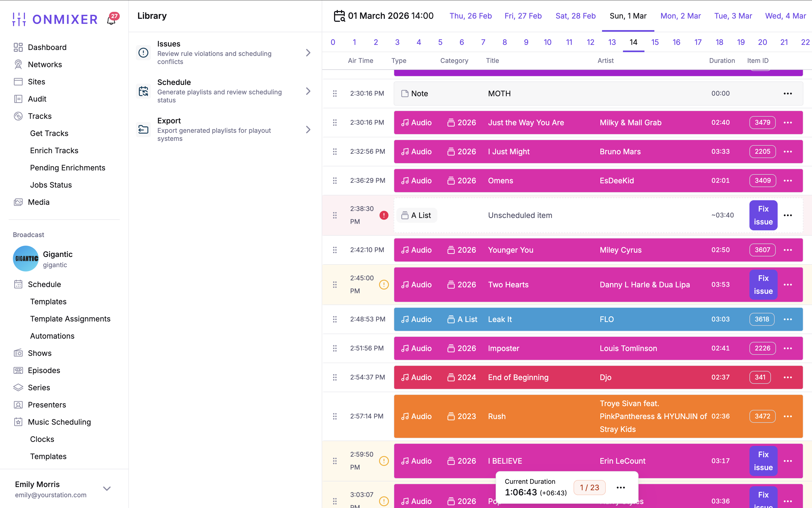Open Pending Enrichments
The width and height of the screenshot is (812, 508).
tap(67, 168)
